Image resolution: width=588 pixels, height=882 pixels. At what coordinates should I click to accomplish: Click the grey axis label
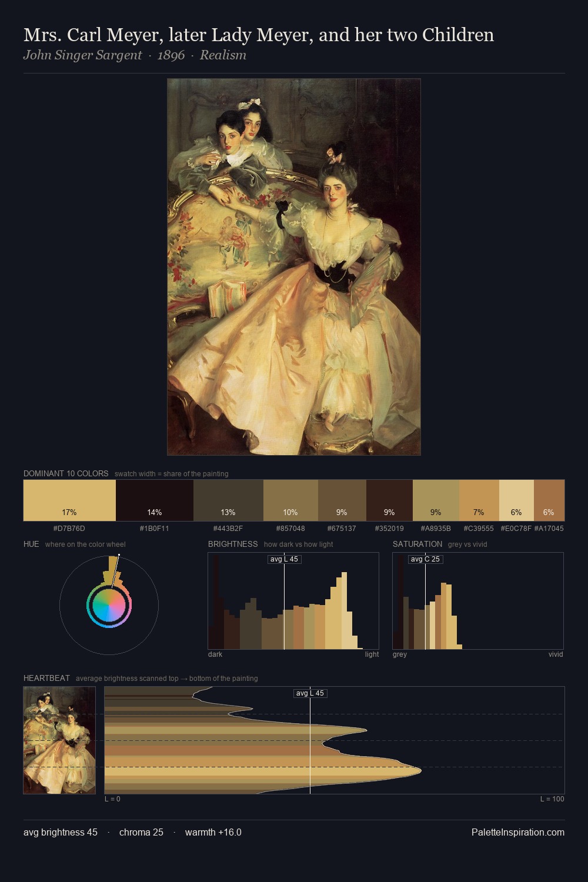point(400,654)
